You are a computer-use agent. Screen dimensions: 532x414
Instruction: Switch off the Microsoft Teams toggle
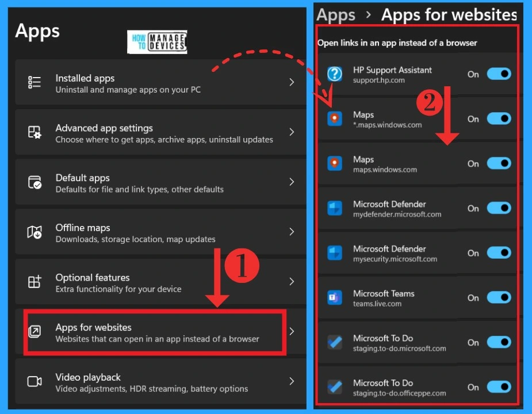pos(499,298)
